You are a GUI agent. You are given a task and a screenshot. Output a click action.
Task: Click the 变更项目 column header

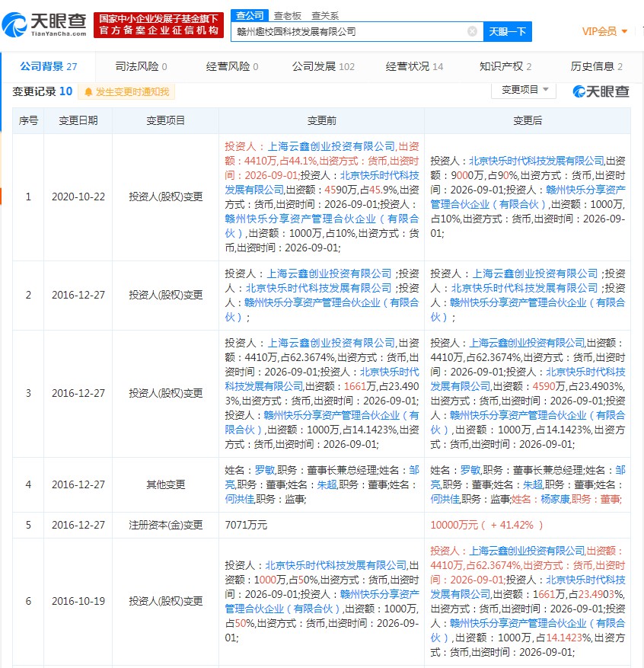[166, 120]
